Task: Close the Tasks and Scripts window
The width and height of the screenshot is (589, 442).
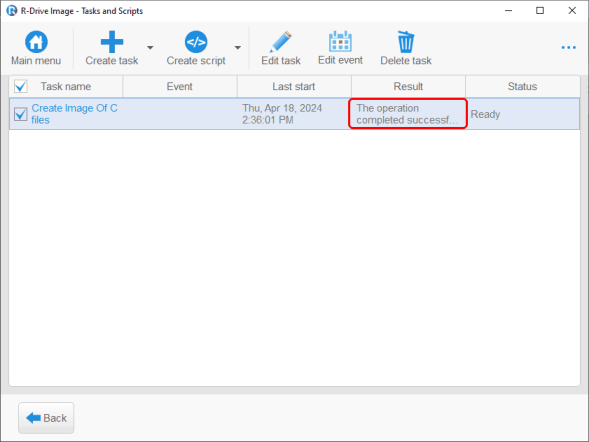Action: tap(572, 11)
